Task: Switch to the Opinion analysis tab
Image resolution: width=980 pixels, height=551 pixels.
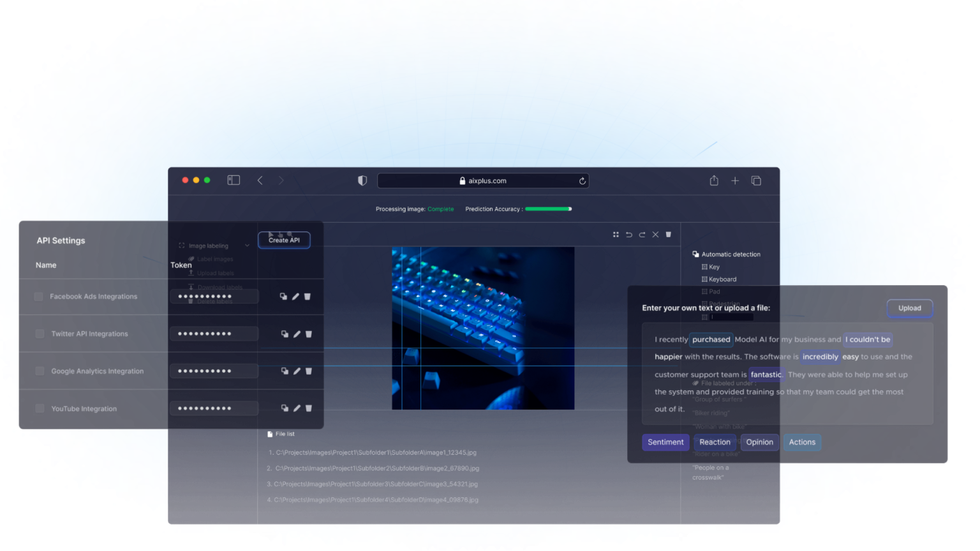Action: [x=760, y=442]
